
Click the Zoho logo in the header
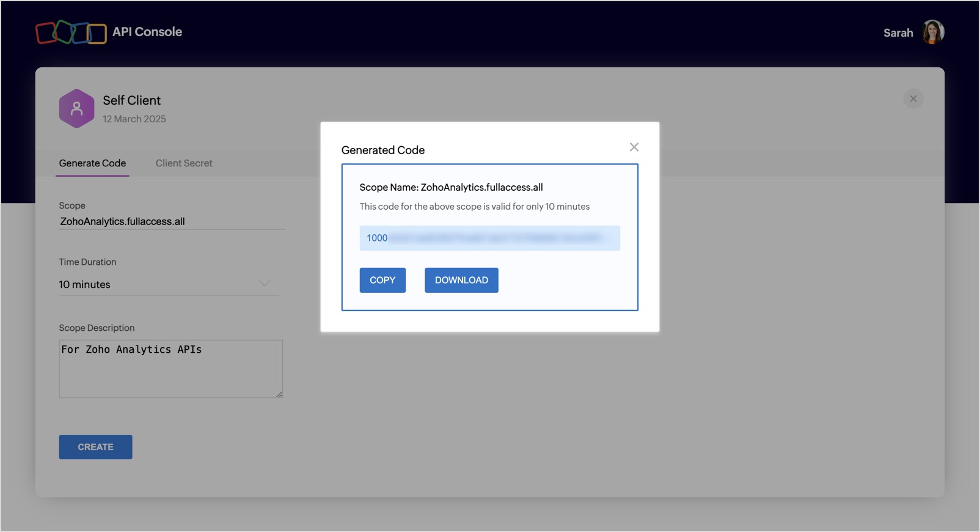(x=71, y=32)
